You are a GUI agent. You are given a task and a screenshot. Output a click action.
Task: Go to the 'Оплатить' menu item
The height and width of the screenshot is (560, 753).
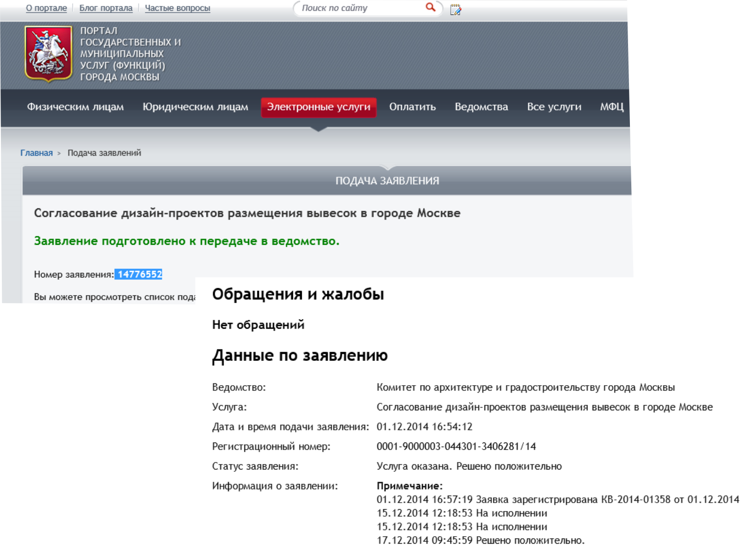413,107
